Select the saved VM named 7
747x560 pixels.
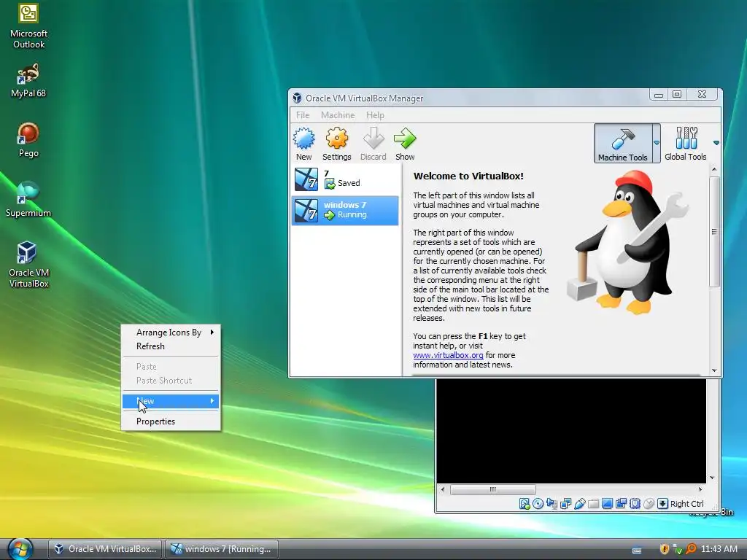(345, 179)
